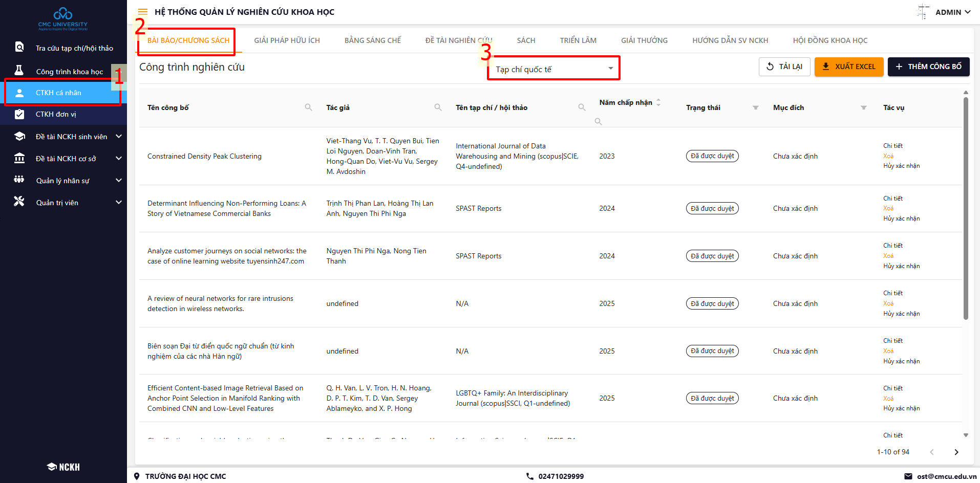980x483 pixels.
Task: Click search icon in Tác giả column
Action: 438,107
